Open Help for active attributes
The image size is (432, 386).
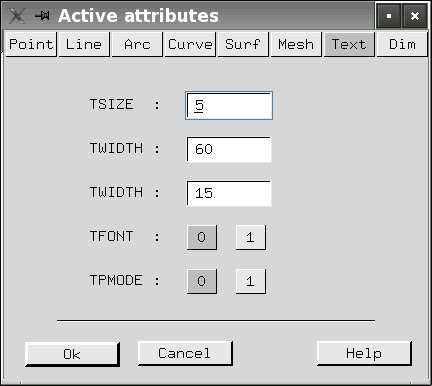(364, 353)
